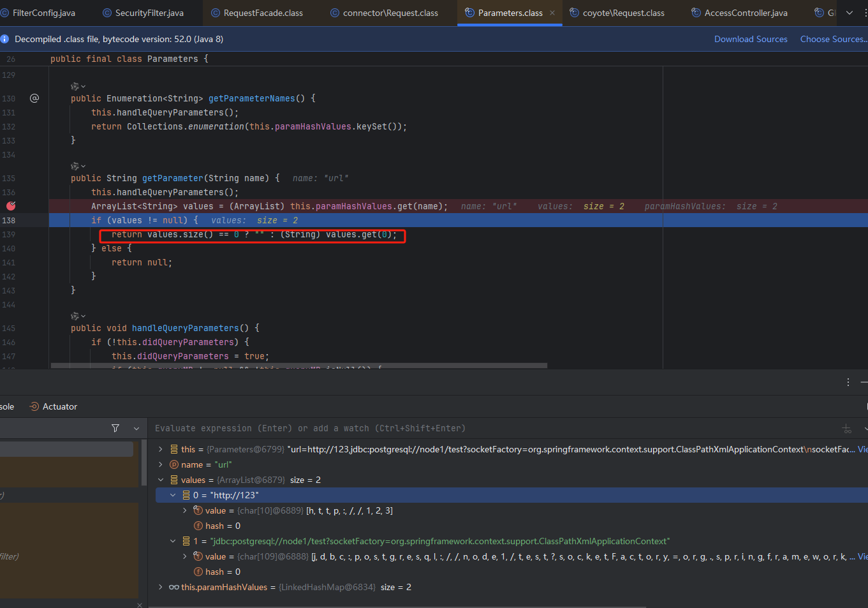The image size is (868, 608).
Task: Click the frames list vertical scrollbar
Action: pos(144,463)
